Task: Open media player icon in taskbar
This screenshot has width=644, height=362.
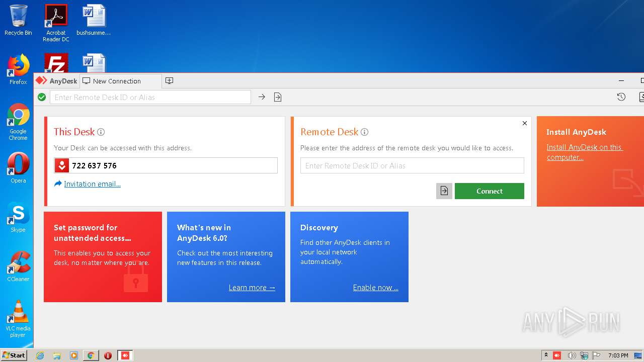Action: coord(74,355)
